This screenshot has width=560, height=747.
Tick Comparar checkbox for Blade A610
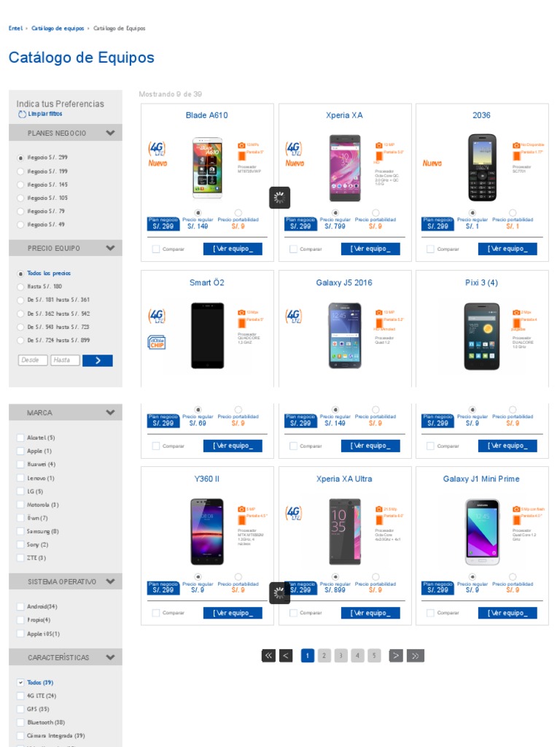156,249
